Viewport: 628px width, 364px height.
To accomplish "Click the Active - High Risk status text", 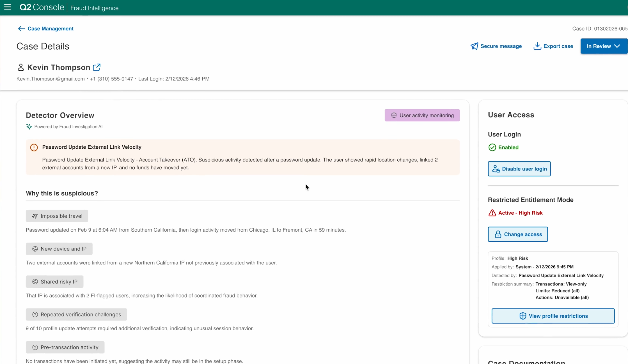I will [521, 213].
